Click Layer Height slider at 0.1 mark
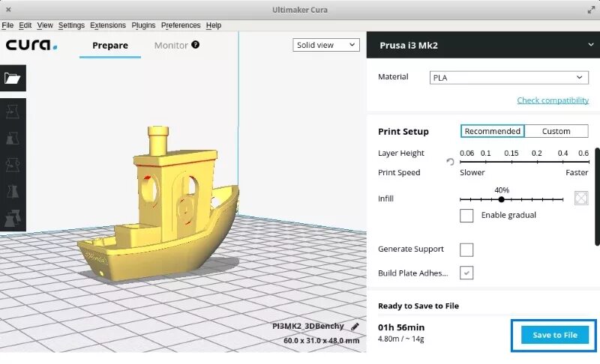The image size is (600, 364). pyautogui.click(x=486, y=162)
